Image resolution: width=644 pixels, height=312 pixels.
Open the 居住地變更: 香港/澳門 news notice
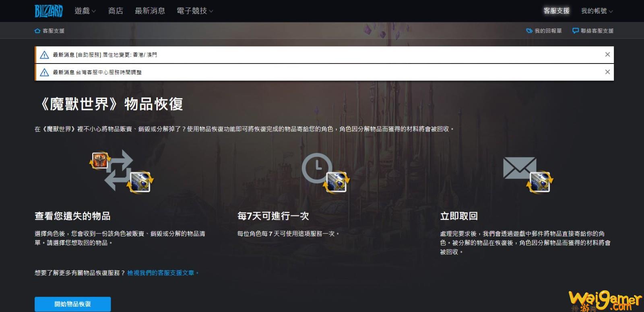pos(105,55)
